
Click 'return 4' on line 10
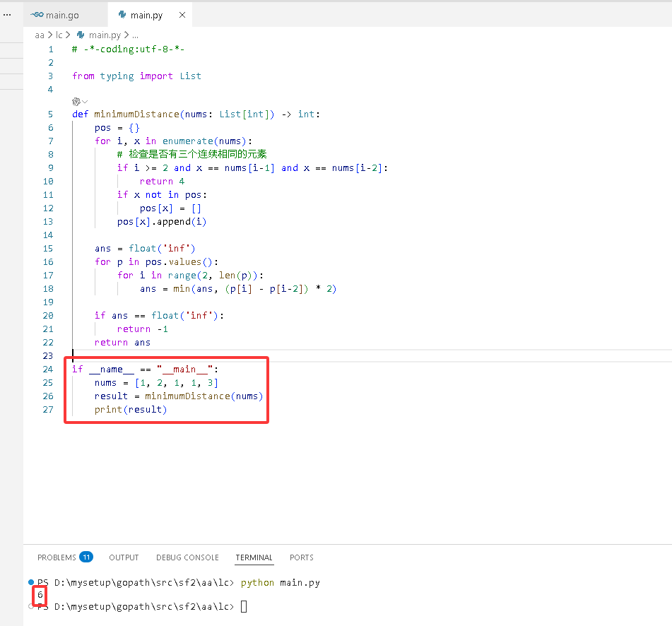pos(162,182)
